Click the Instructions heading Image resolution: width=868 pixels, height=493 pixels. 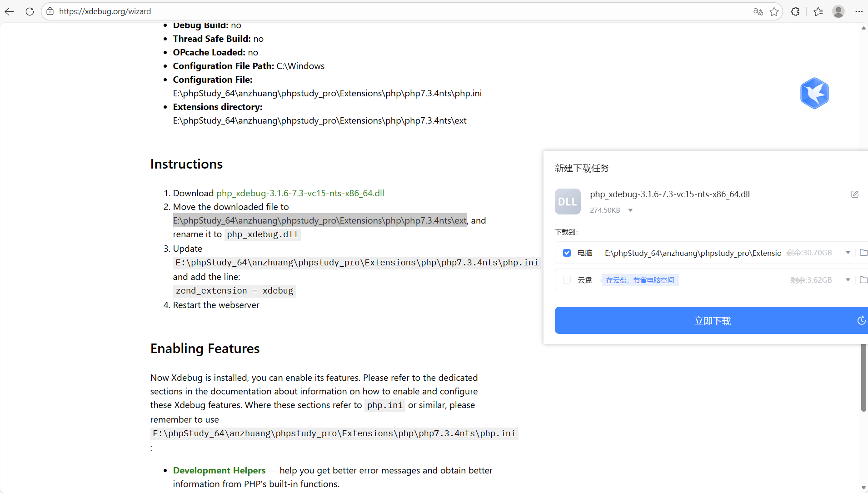tap(186, 164)
